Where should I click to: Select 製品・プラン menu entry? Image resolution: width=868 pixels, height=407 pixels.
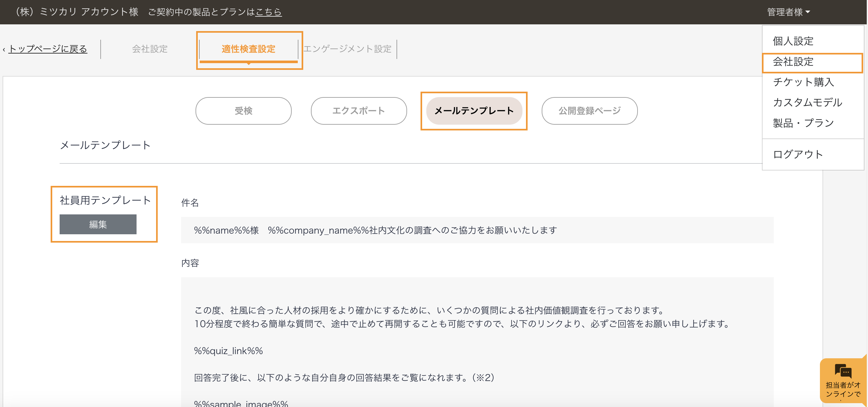[803, 123]
